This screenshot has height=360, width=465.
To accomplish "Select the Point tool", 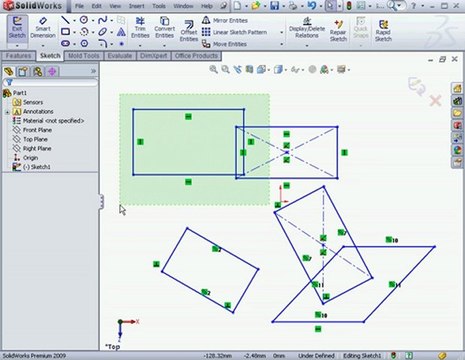I will point(121,44).
